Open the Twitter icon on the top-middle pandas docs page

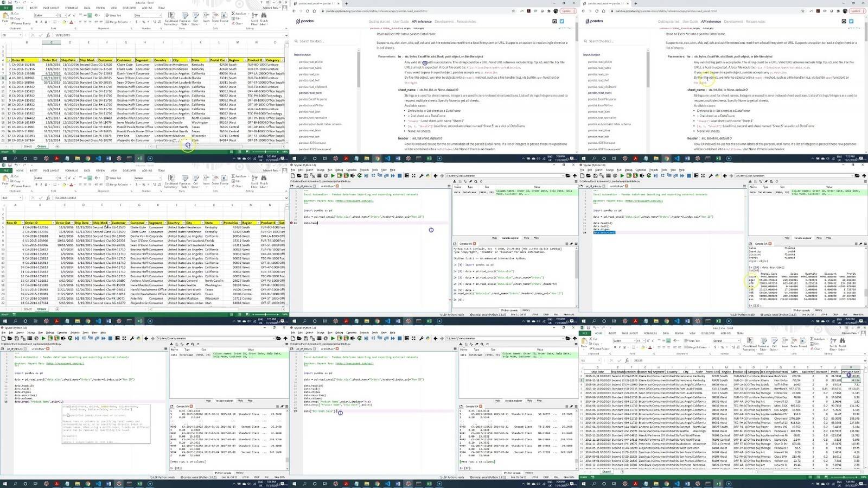(x=561, y=21)
